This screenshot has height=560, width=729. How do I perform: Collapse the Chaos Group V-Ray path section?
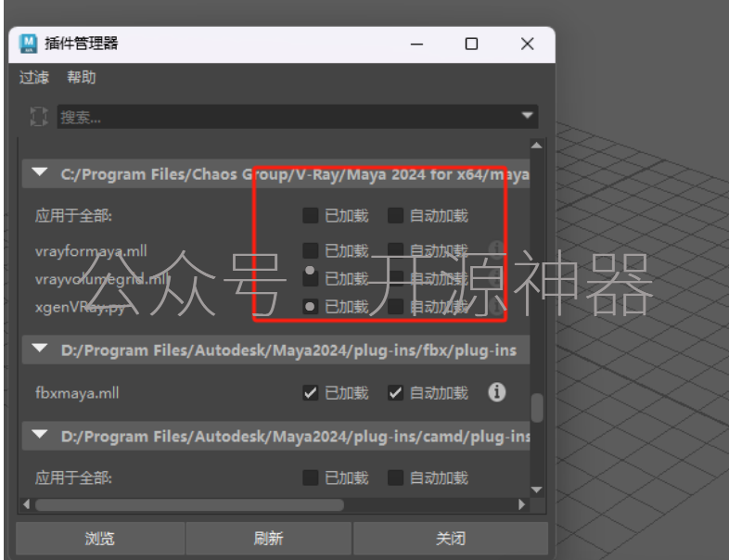40,172
